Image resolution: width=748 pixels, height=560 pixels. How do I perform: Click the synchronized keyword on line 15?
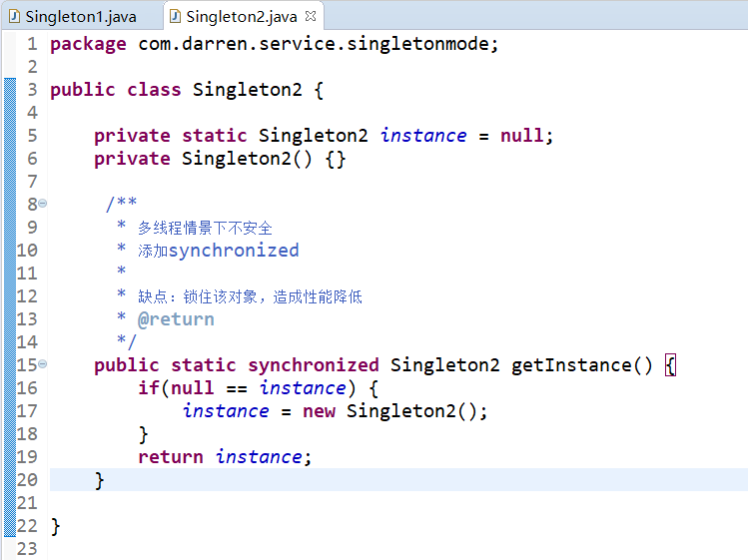(x=313, y=365)
